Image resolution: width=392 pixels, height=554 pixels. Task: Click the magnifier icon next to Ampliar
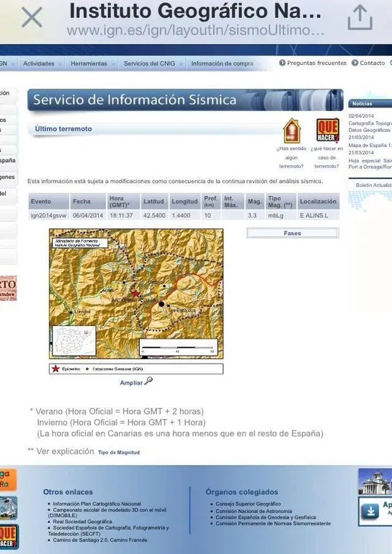(148, 381)
